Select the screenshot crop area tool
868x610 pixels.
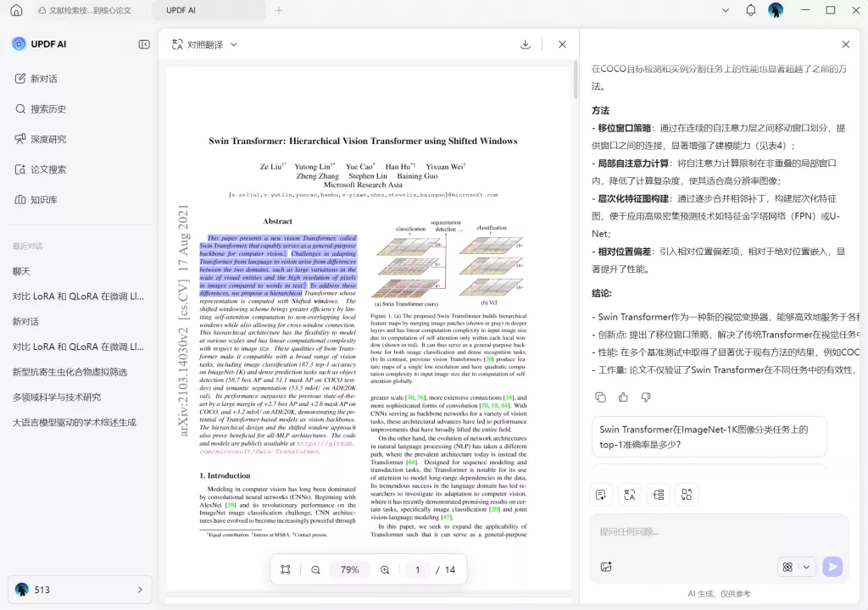coord(286,570)
